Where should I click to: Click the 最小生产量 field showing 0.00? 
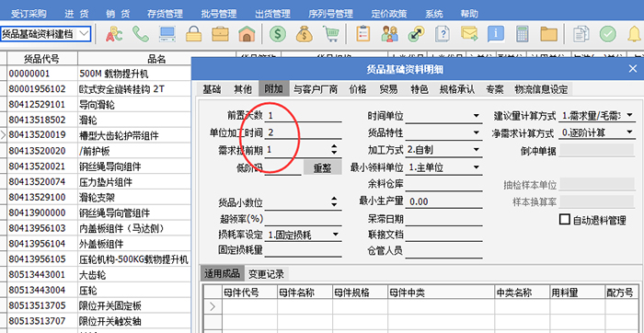[444, 201]
